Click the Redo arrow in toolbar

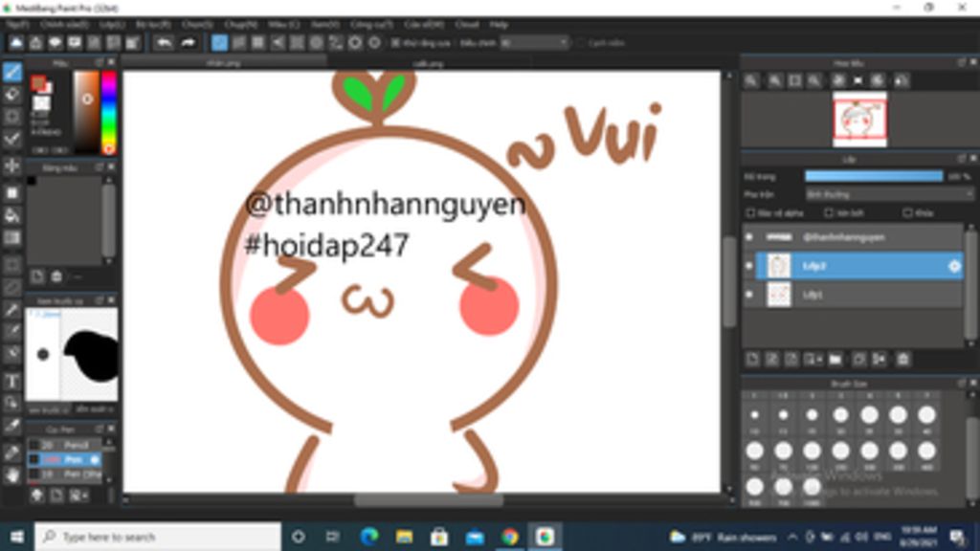(189, 42)
